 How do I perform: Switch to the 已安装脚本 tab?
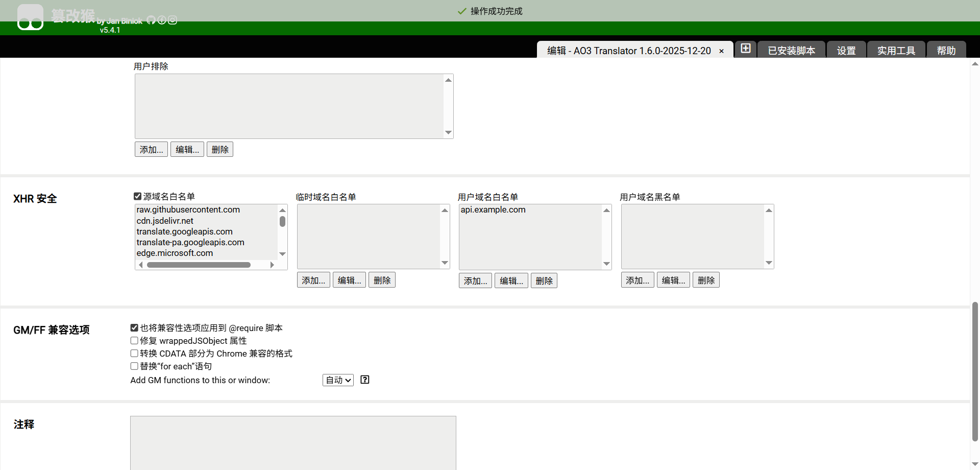(791, 51)
